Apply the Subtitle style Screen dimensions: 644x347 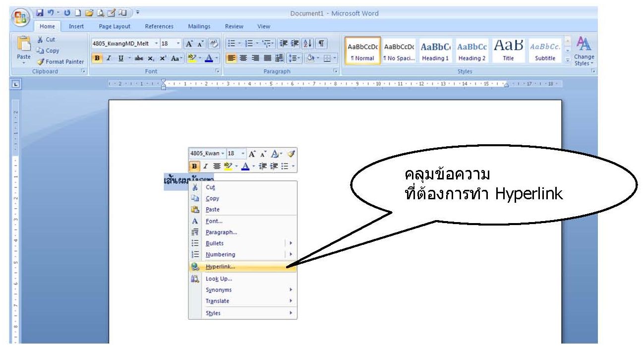click(545, 51)
